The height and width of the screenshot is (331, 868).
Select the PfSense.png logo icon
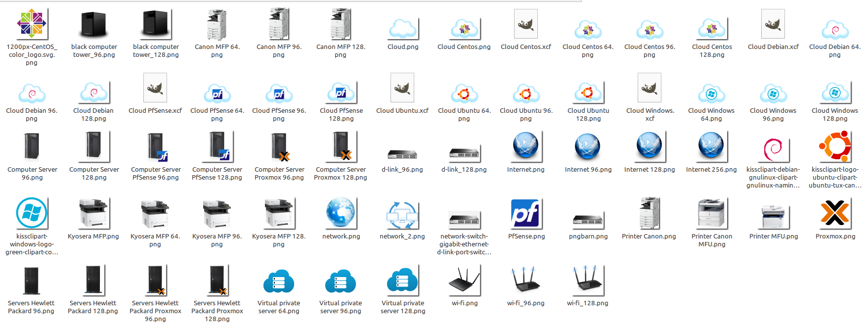pos(526,213)
